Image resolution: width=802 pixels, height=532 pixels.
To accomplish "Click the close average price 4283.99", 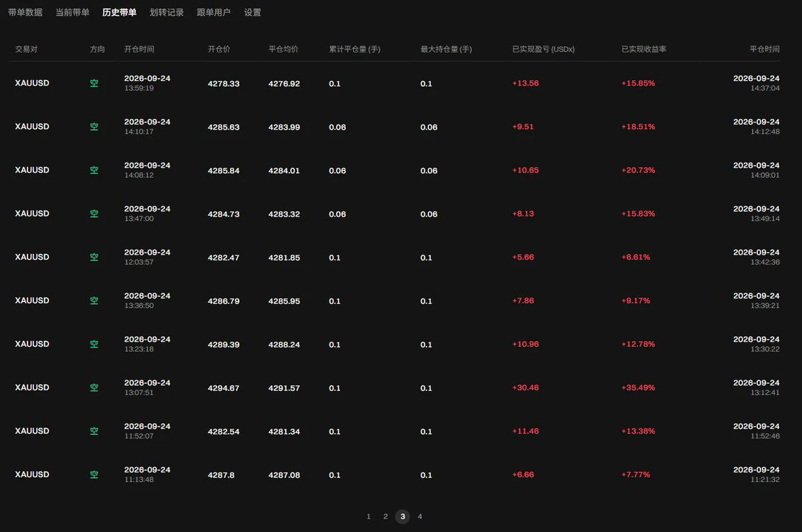I will 284,127.
